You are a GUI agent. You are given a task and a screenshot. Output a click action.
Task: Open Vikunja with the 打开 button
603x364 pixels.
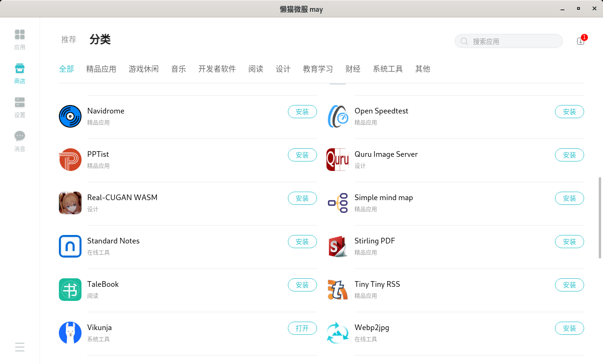coord(302,328)
